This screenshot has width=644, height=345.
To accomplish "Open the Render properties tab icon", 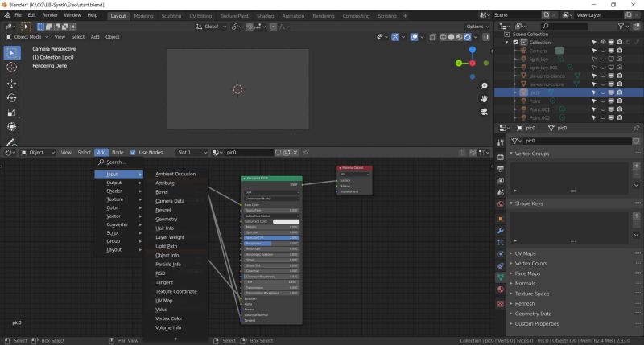I will 501,158.
